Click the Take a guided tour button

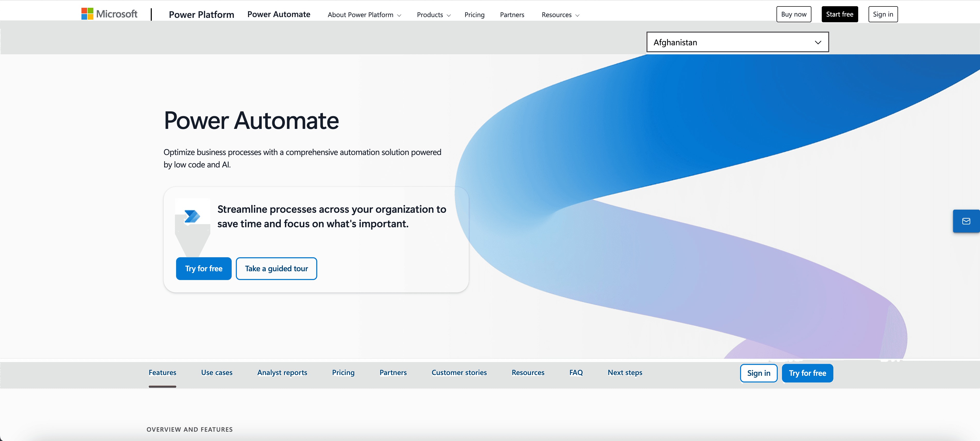coord(277,268)
